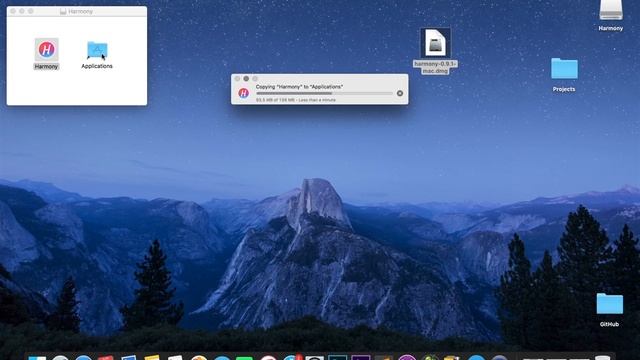The image size is (640, 360).
Task: Click the small disk icon in the Harmony window title
Action: pos(63,11)
